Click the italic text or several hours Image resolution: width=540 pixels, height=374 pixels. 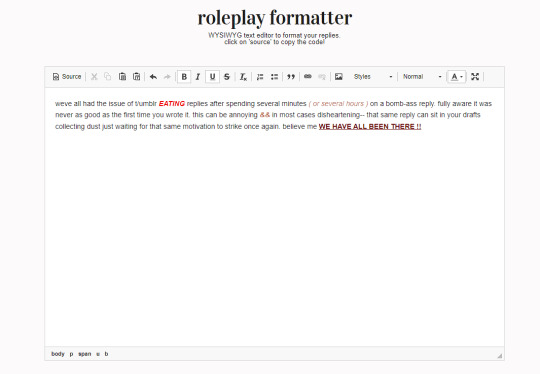coord(338,104)
